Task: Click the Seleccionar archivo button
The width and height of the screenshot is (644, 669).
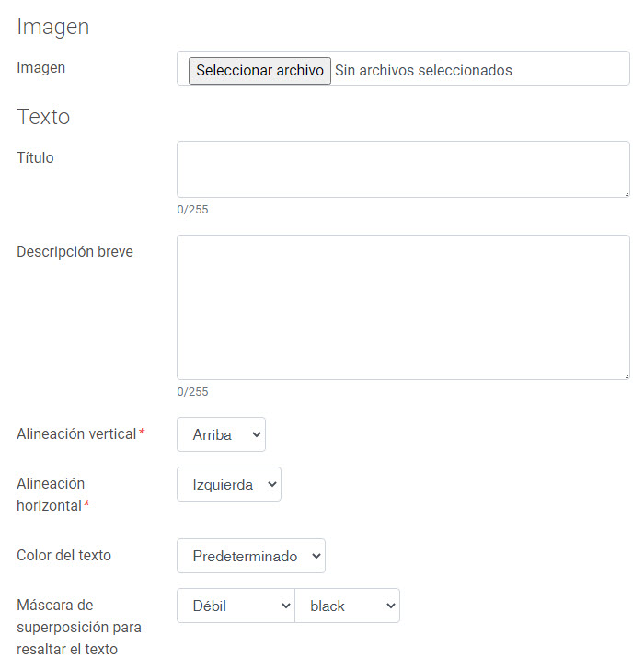Action: pyautogui.click(x=259, y=71)
